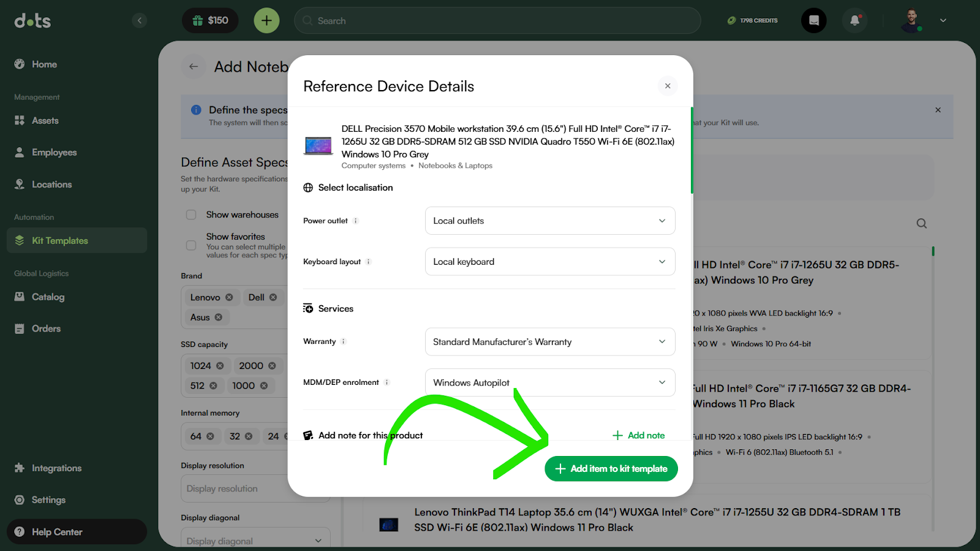Click the Notebooks & Laptops category text
The image size is (980, 551).
(x=455, y=165)
